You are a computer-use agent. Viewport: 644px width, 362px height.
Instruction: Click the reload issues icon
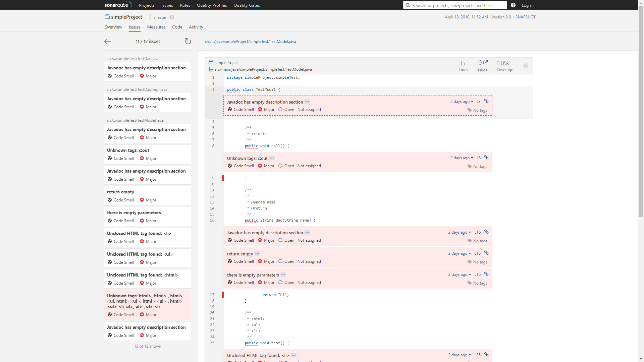tap(188, 41)
